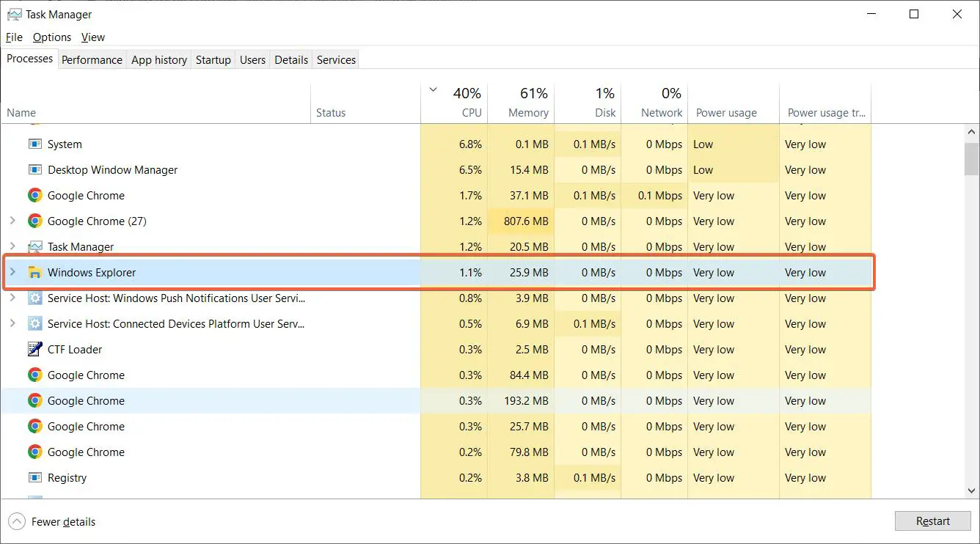Switch to the Services tab
The height and width of the screenshot is (544, 980).
[336, 60]
